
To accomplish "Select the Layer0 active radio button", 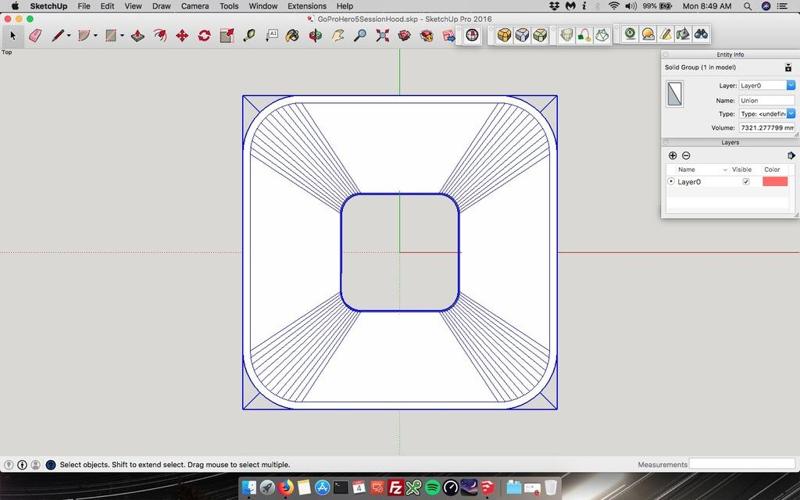I will (x=671, y=182).
